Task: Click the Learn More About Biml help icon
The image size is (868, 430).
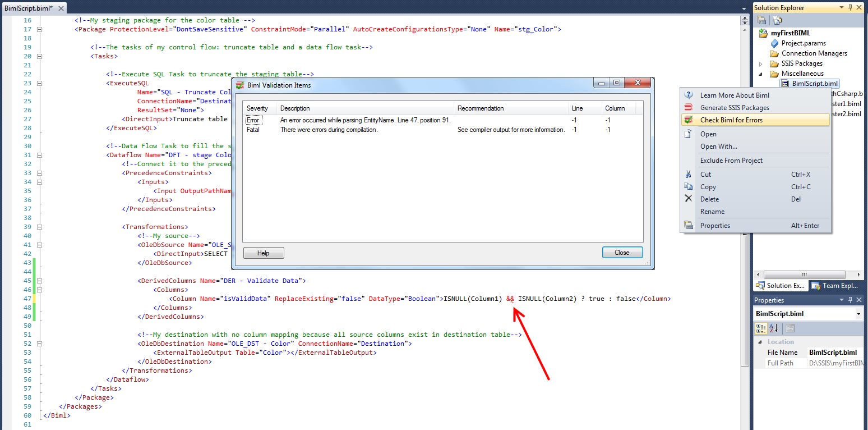Action: [x=688, y=94]
